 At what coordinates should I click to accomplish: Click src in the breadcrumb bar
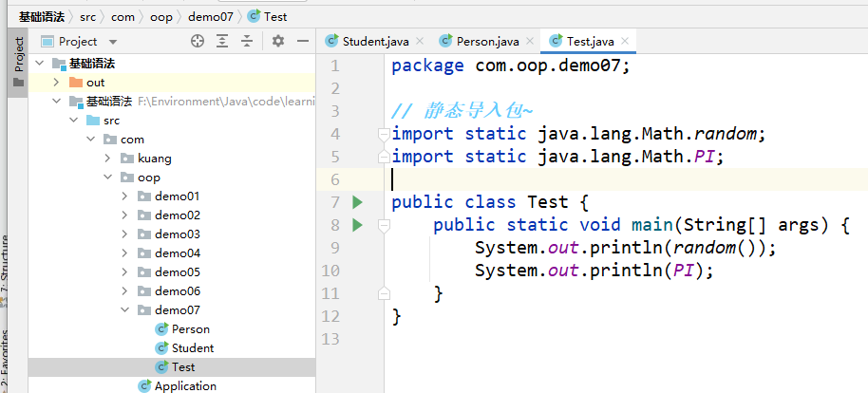[87, 16]
